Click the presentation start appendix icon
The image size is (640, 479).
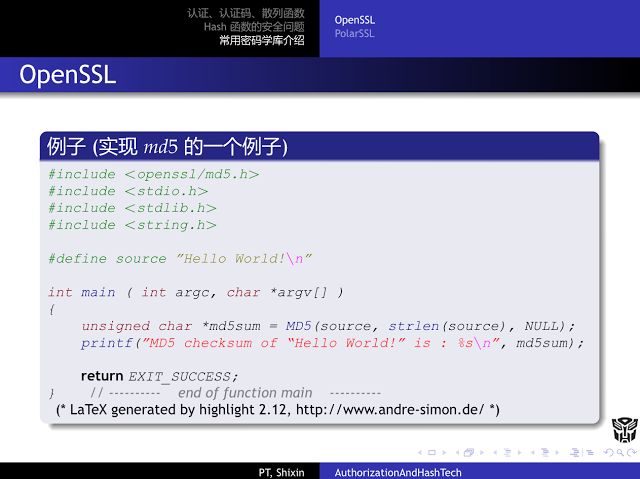(x=575, y=452)
